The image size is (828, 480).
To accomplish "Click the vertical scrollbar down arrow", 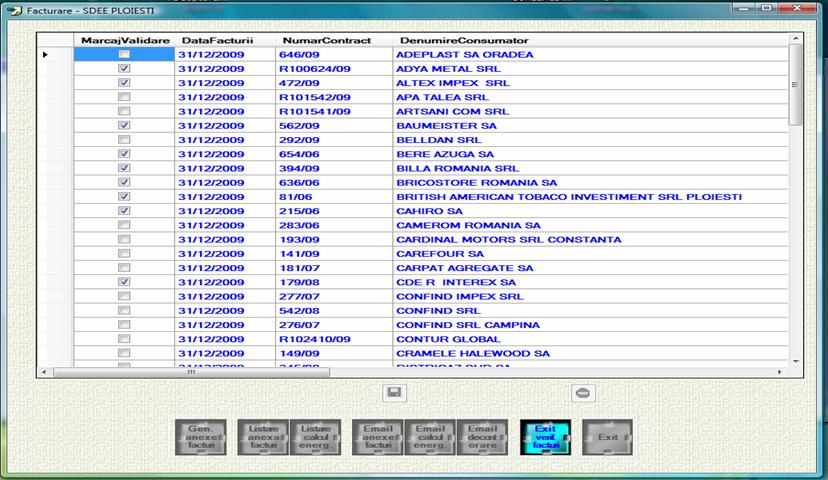I will (796, 362).
